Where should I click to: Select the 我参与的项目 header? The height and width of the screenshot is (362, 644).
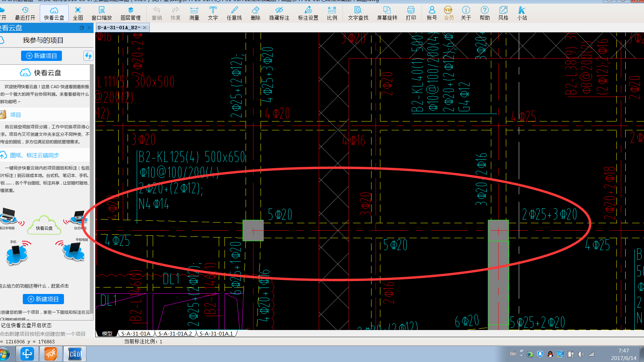click(43, 40)
